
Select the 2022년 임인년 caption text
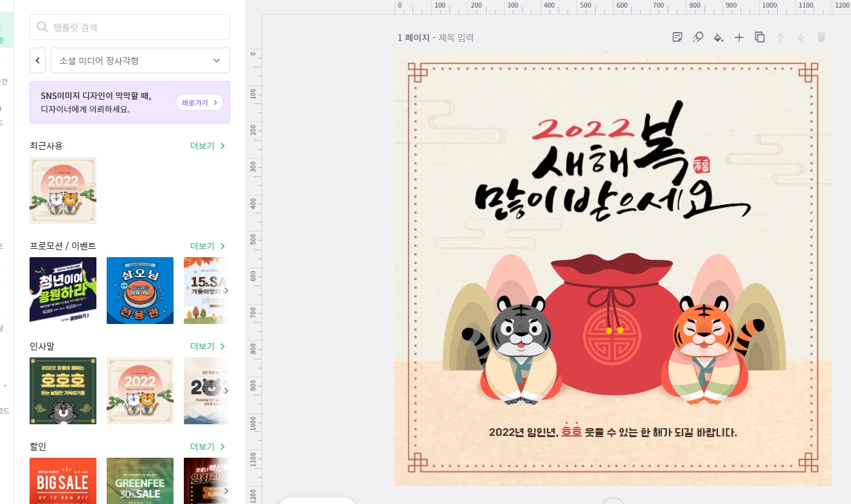613,432
